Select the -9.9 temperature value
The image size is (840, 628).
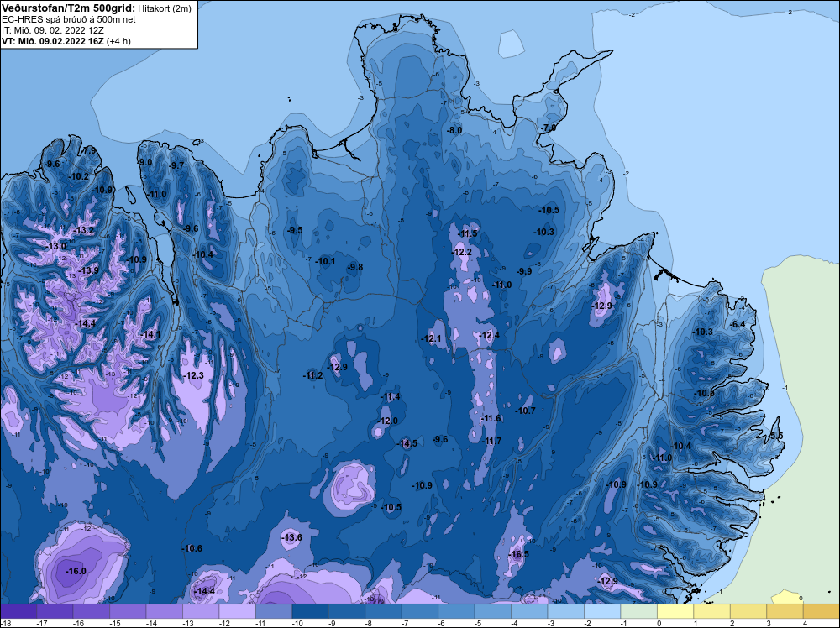[x=524, y=271]
